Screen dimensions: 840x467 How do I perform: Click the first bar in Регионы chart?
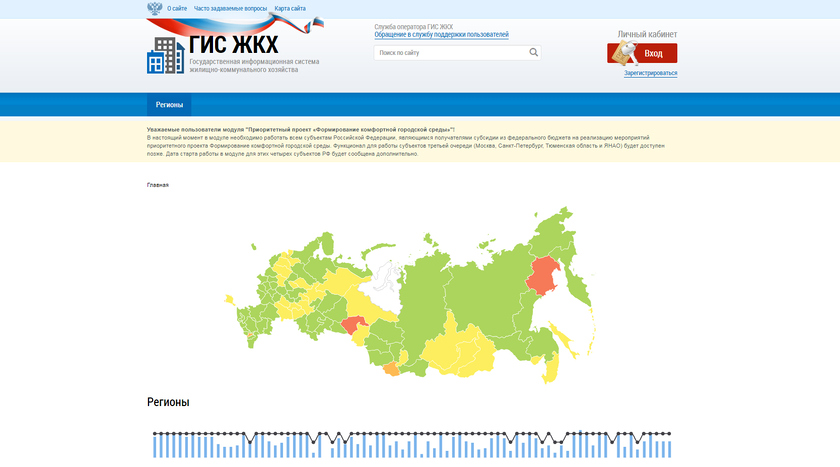click(x=155, y=446)
